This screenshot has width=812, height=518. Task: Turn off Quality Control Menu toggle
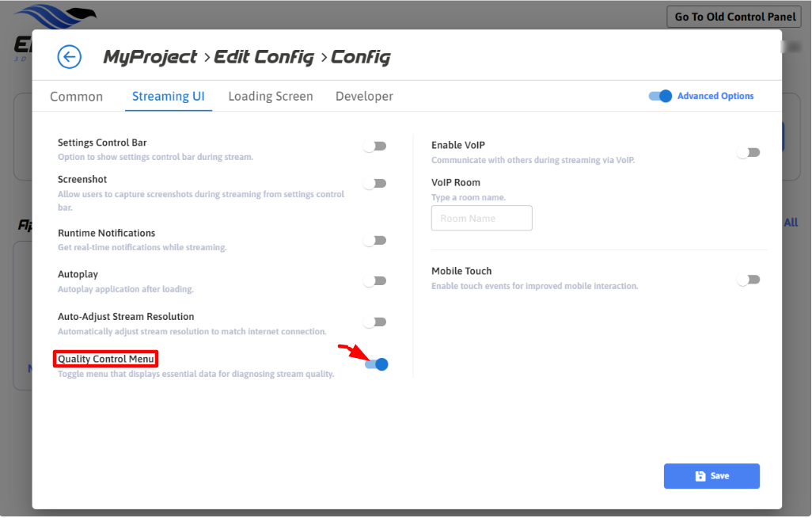pyautogui.click(x=377, y=364)
